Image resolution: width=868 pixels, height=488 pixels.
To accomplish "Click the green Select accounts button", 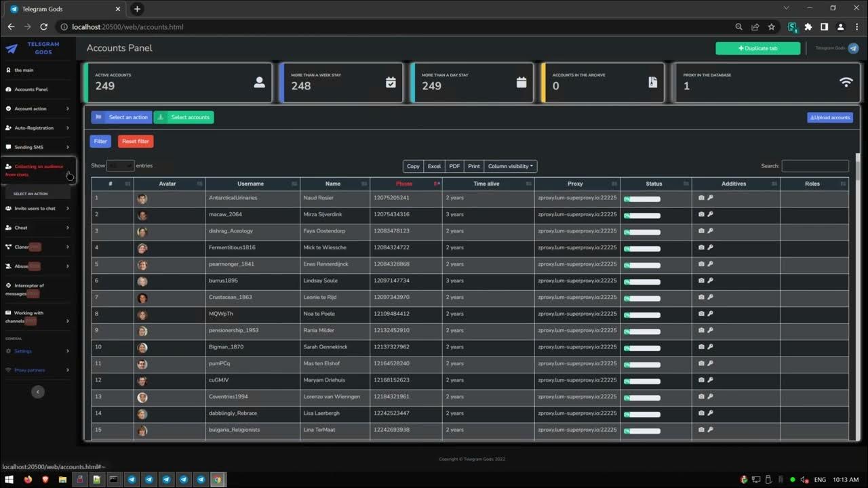I will 184,117.
